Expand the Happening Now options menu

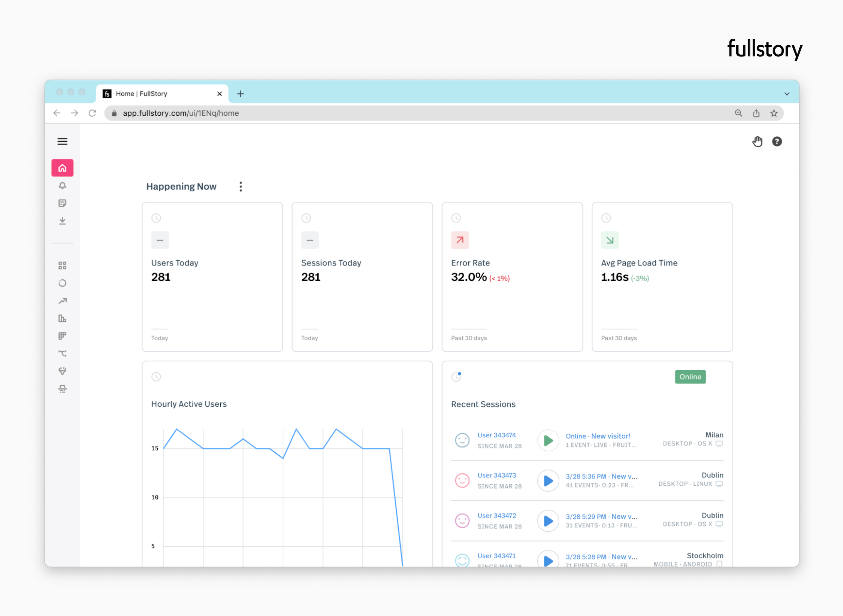tap(239, 186)
